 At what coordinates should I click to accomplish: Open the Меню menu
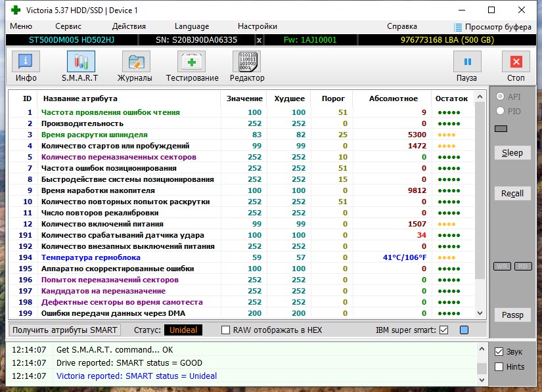21,26
